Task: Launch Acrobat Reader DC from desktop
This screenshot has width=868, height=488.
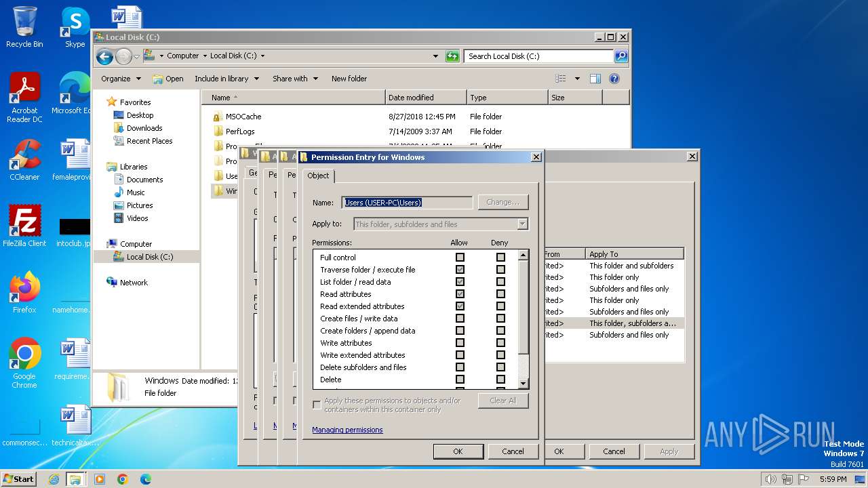Action: coord(24,98)
